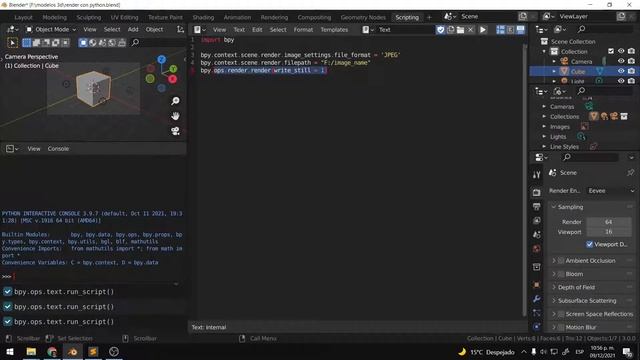This screenshot has height=360, width=640.
Task: Switch to the Shading workspace tab
Action: point(203,18)
